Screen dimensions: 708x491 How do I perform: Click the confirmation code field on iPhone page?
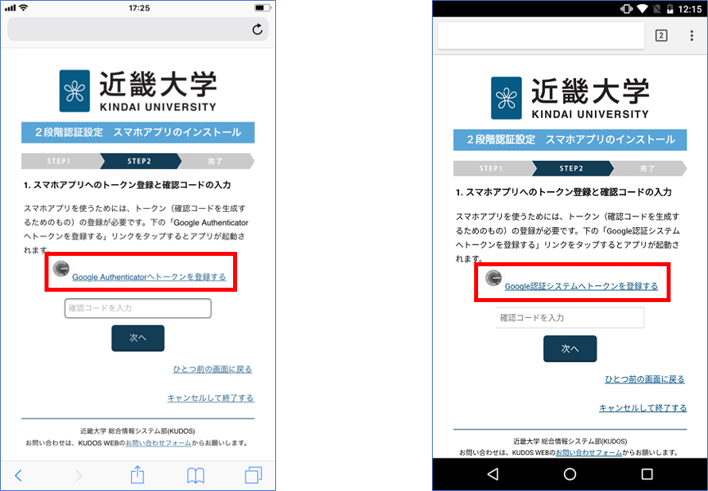138,308
